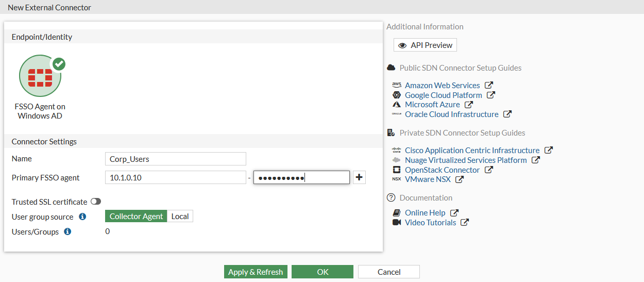The image size is (644, 282).
Task: Open external link icon for Amazon Web Services
Action: click(489, 85)
